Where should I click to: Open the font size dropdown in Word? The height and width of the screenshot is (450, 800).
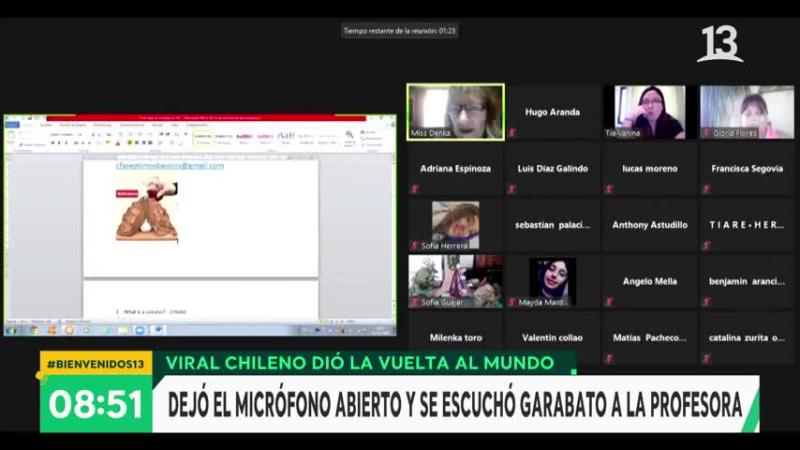point(82,134)
